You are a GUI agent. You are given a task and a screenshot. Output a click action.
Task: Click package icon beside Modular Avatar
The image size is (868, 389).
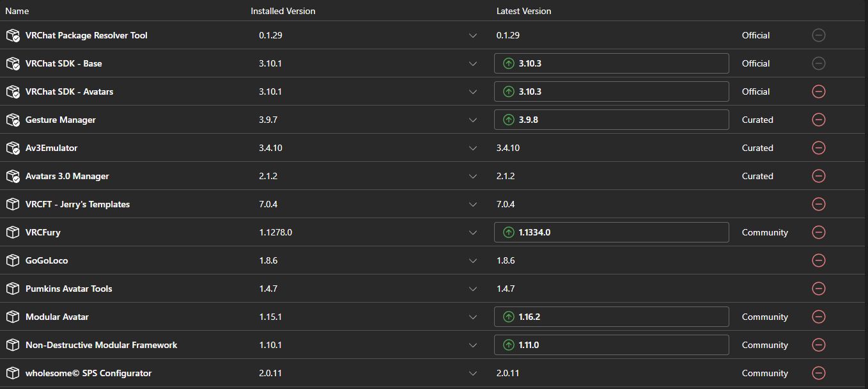[13, 317]
